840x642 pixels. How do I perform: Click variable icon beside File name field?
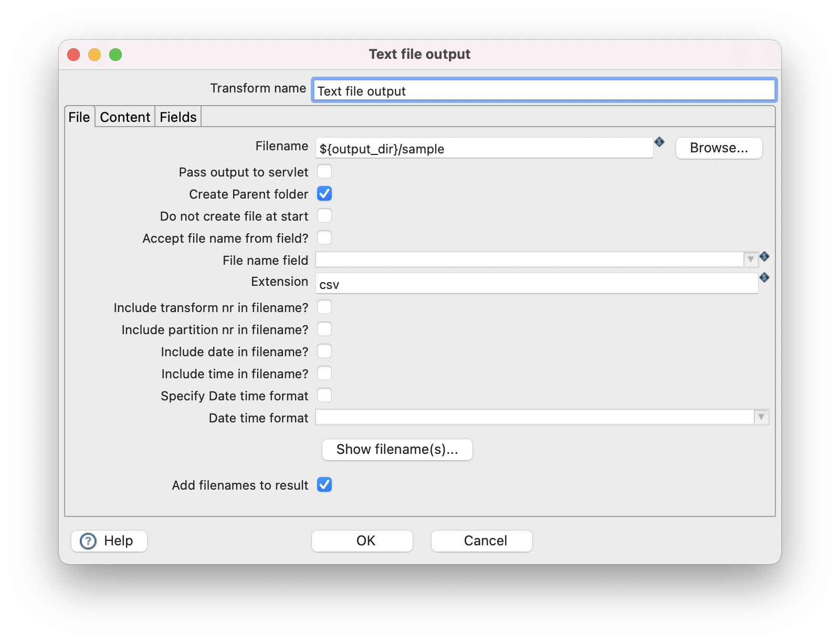point(764,256)
